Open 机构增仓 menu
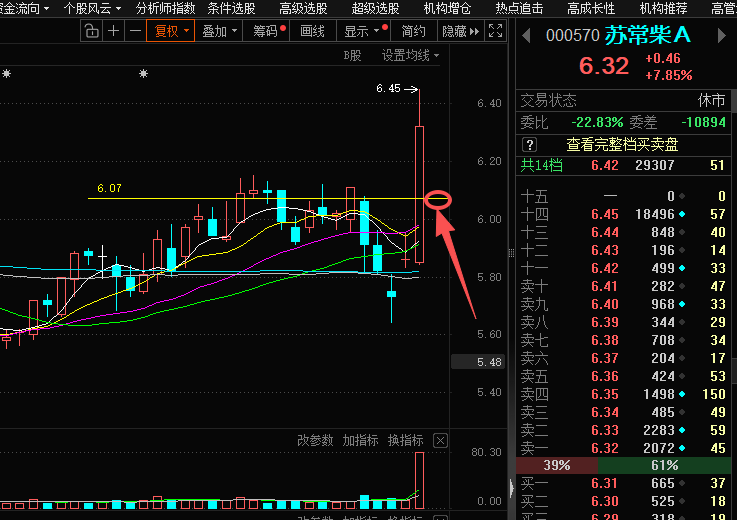The height and width of the screenshot is (520, 737). (x=447, y=8)
